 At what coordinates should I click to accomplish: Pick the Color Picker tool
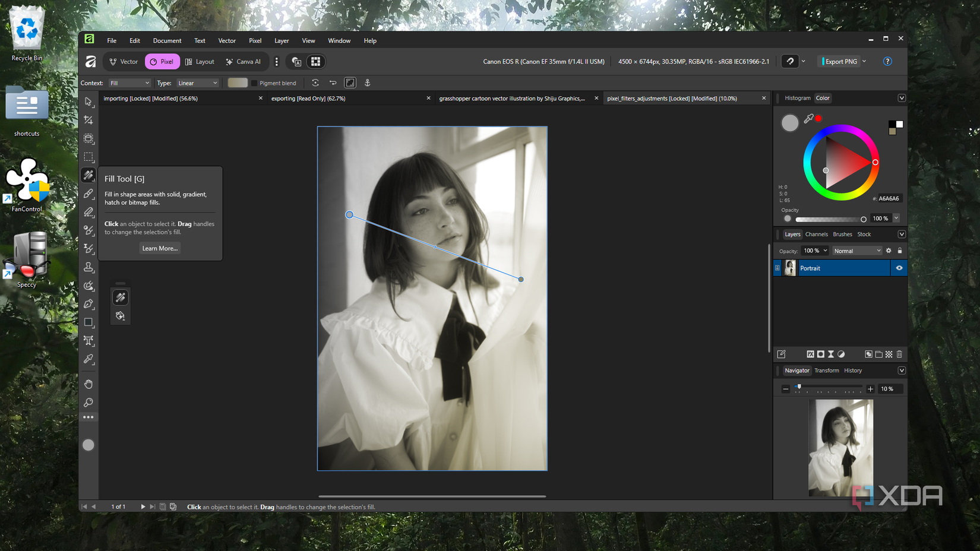coord(88,359)
